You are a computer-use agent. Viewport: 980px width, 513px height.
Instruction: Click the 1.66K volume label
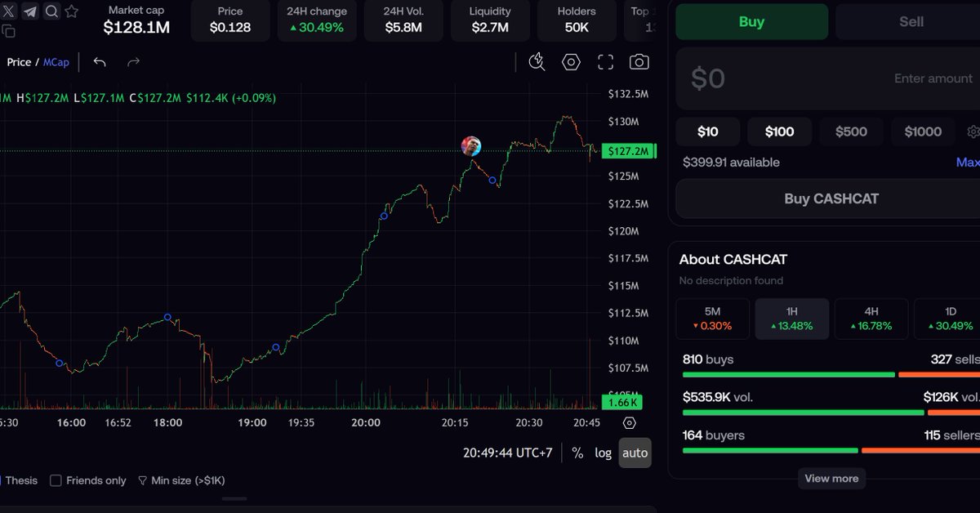[622, 402]
